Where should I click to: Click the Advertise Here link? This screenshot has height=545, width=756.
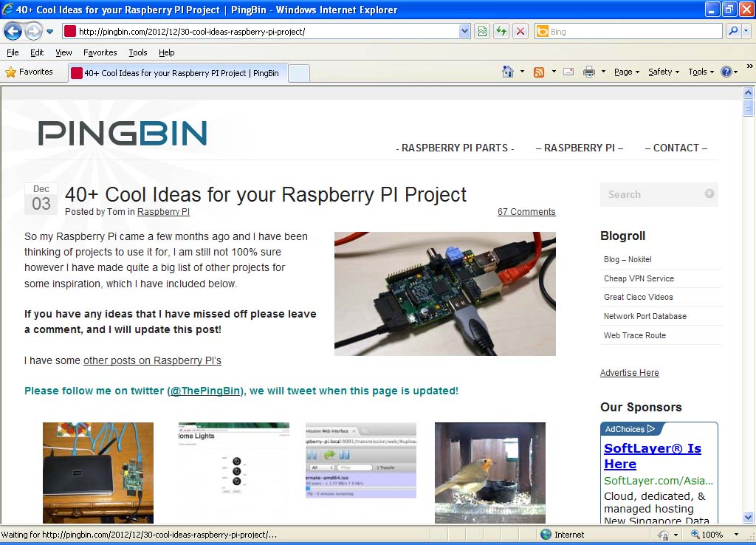(629, 373)
